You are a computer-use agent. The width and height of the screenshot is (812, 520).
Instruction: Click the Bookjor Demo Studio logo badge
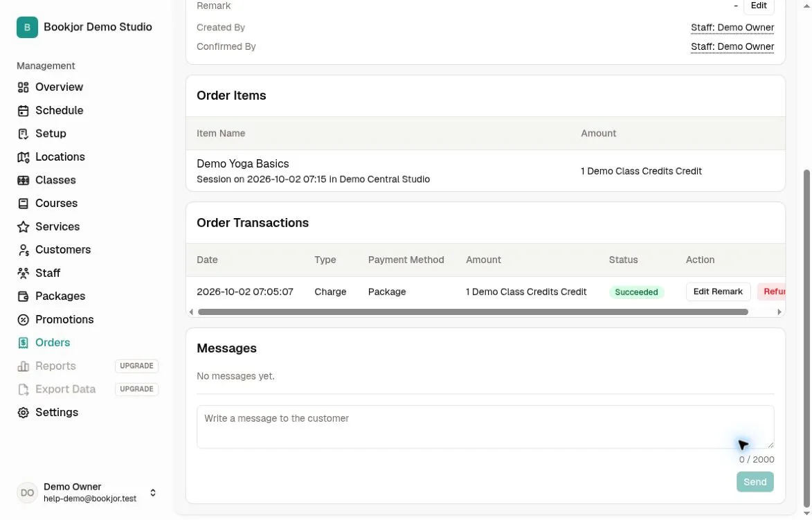pos(27,28)
